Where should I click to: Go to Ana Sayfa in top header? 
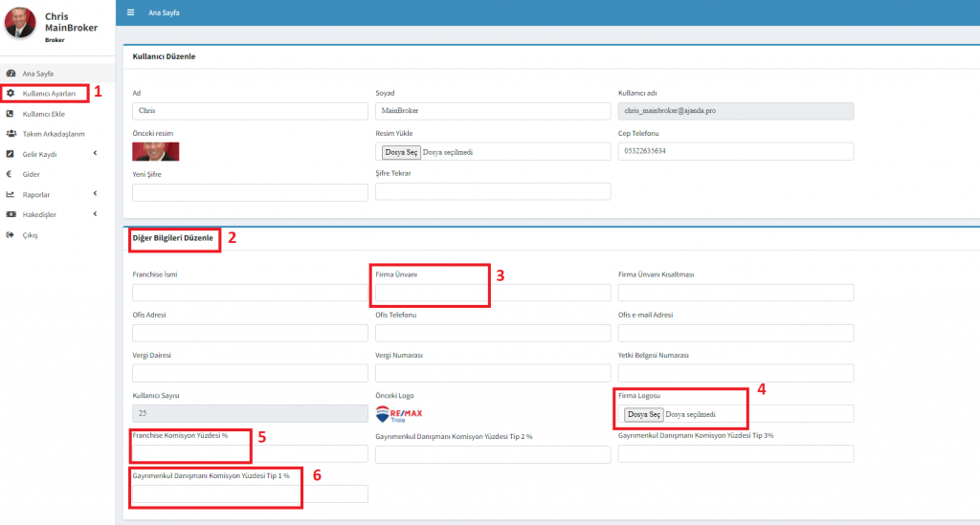pyautogui.click(x=164, y=12)
